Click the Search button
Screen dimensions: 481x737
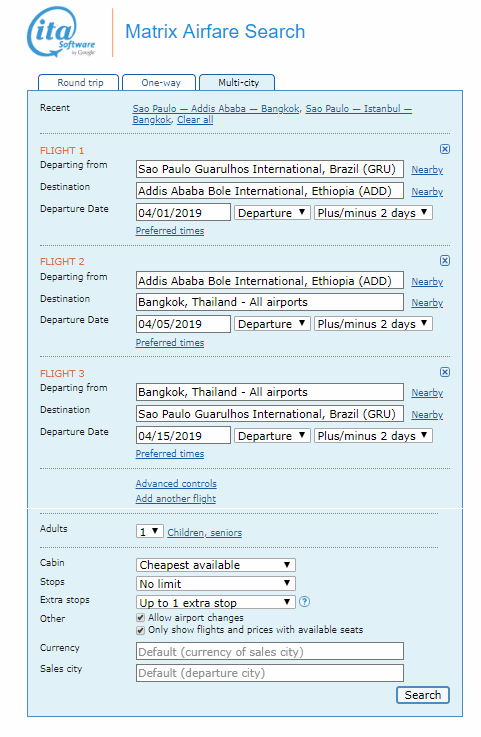(422, 695)
